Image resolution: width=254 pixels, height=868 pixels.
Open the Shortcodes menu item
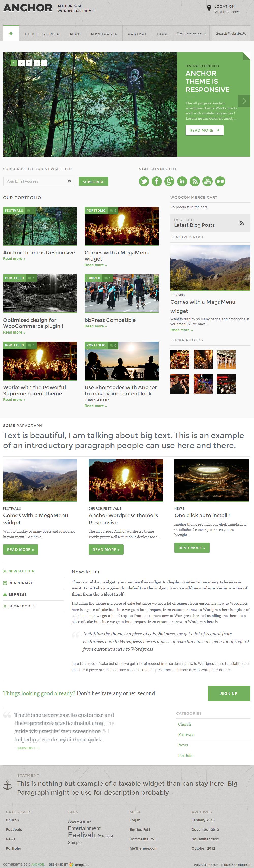tap(104, 34)
